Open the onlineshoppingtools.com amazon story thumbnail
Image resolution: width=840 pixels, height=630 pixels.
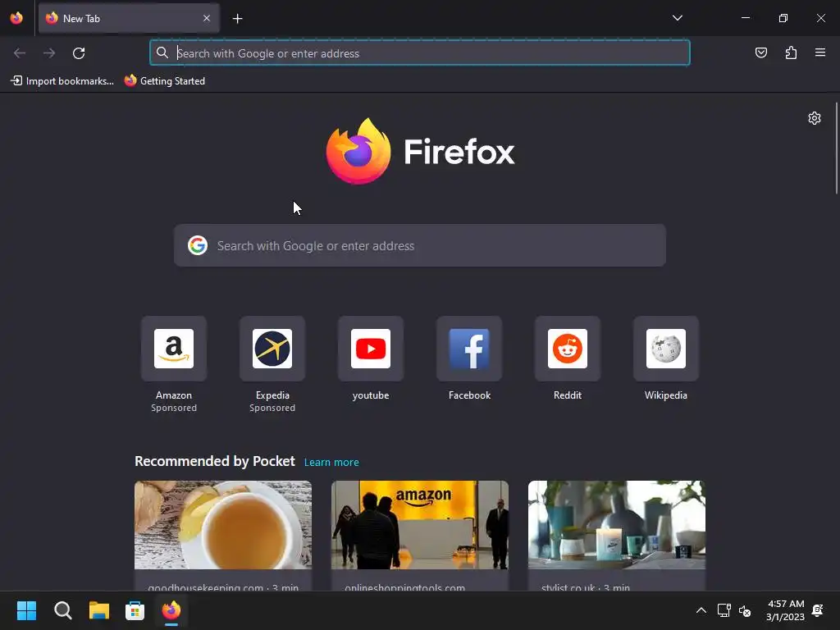tap(420, 525)
